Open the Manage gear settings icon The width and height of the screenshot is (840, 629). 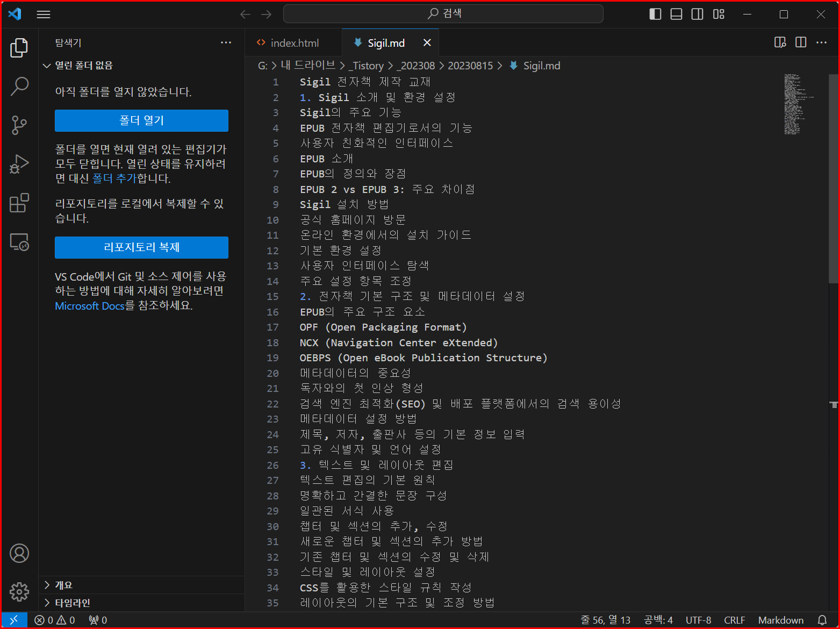click(19, 591)
